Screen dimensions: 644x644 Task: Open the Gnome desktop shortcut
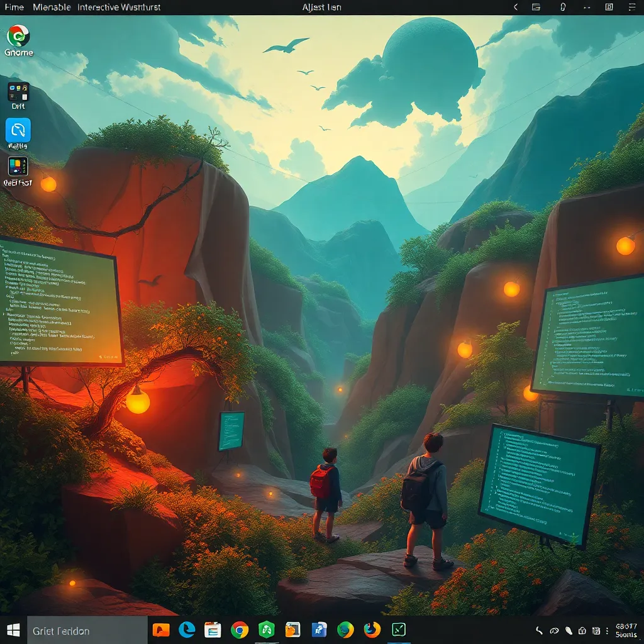pos(18,36)
